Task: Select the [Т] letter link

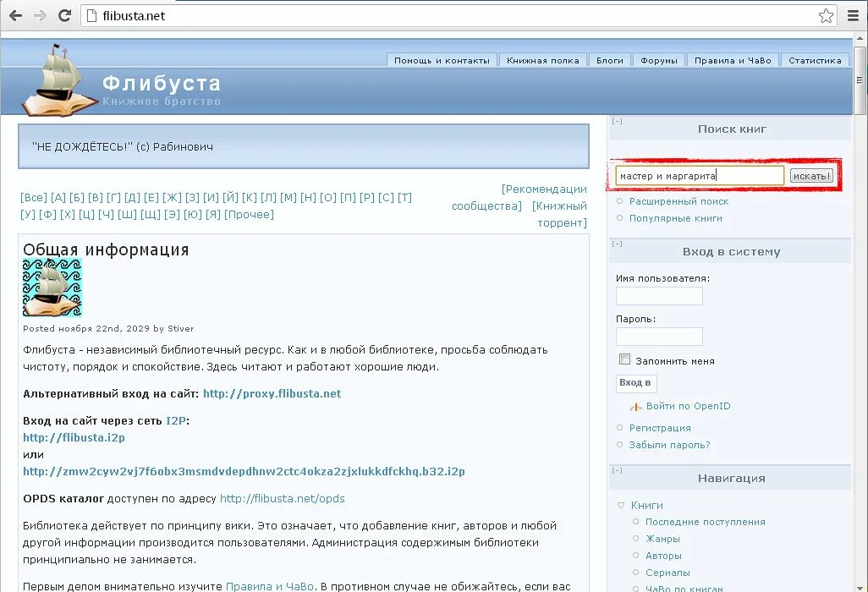Action: [x=404, y=198]
